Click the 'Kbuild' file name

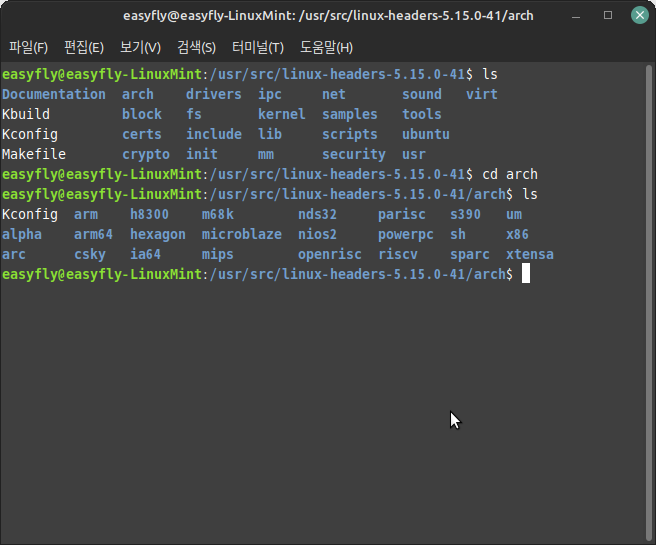point(26,114)
